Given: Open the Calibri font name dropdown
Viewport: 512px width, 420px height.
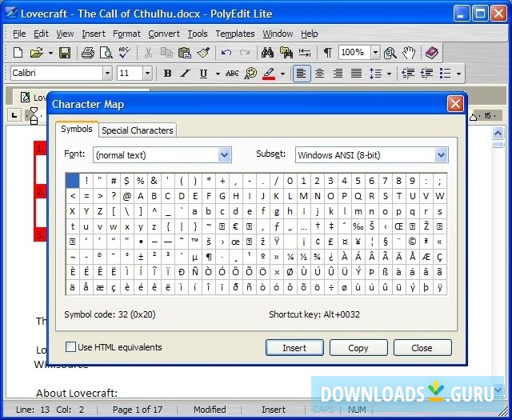Looking at the screenshot, I should tap(107, 74).
